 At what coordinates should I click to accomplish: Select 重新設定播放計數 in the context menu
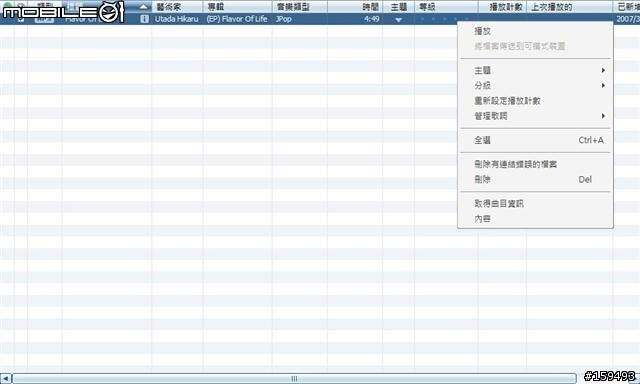535,101
